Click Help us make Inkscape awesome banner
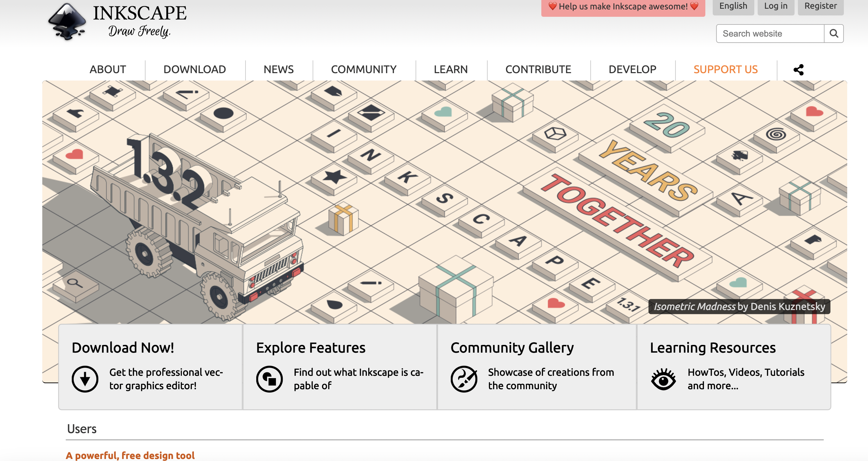868x461 pixels. click(x=623, y=7)
